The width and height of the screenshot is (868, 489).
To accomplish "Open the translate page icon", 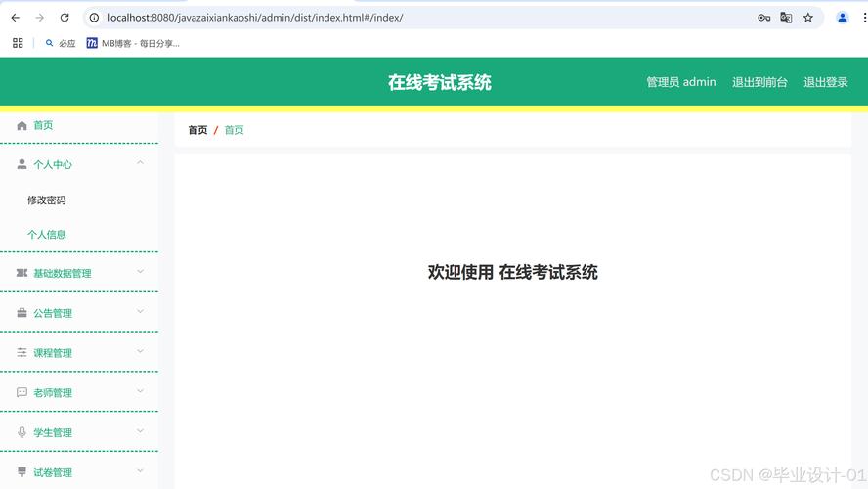I will [786, 18].
